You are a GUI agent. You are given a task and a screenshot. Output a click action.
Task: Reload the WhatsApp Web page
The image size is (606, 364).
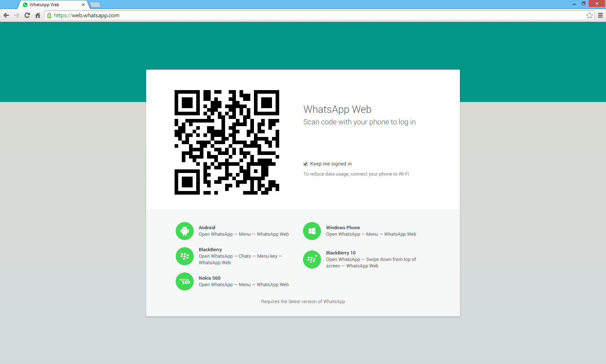(x=27, y=15)
